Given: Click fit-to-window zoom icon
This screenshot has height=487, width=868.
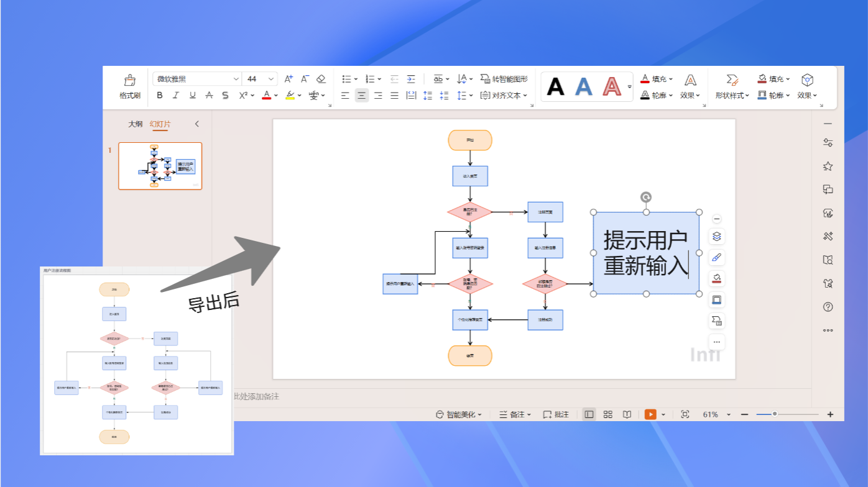Looking at the screenshot, I should [685, 414].
